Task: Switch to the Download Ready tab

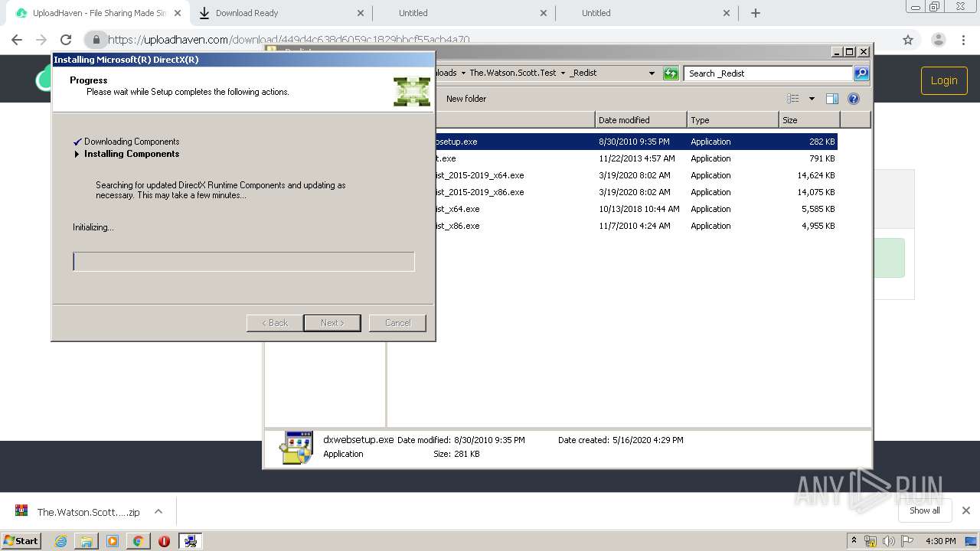Action: [280, 13]
